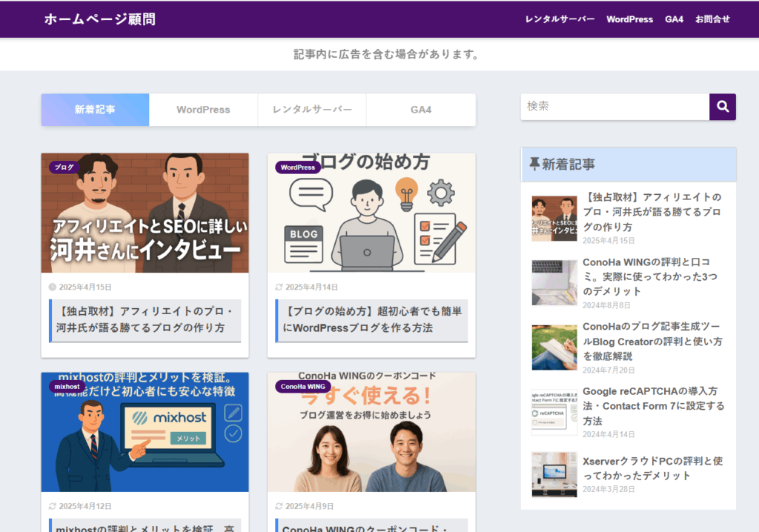Viewport: 759px width, 532px height.
Task: Open the ConoHa WING coupon article image
Action: 371,432
